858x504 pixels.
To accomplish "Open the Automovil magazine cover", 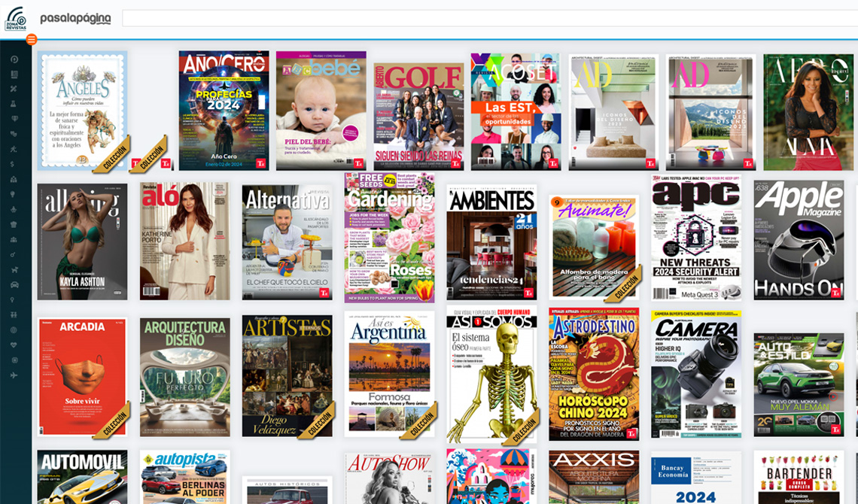I will pyautogui.click(x=83, y=477).
